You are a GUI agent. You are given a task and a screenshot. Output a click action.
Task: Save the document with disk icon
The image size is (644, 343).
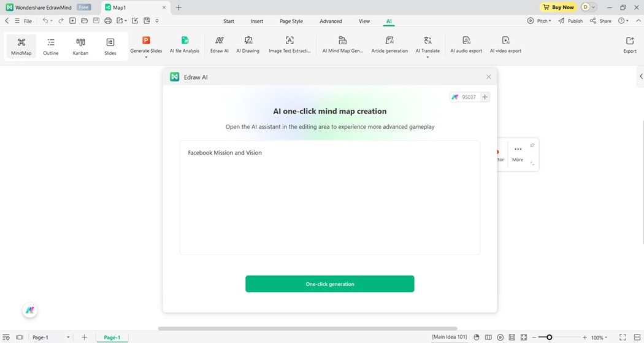point(96,20)
